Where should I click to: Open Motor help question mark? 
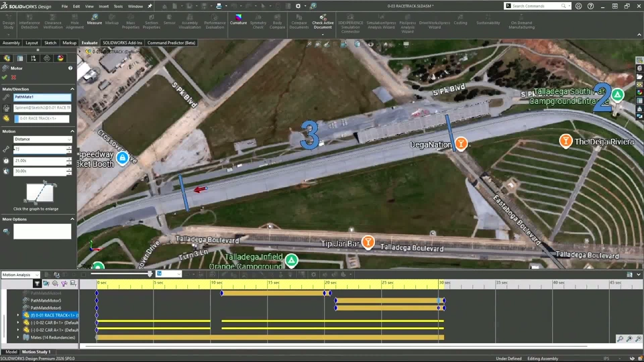[x=70, y=68]
